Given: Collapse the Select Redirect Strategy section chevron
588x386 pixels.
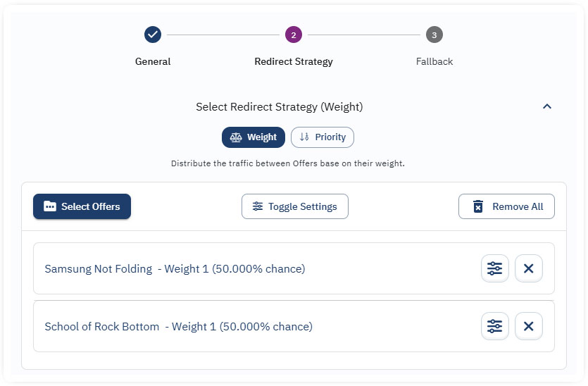Looking at the screenshot, I should [547, 106].
